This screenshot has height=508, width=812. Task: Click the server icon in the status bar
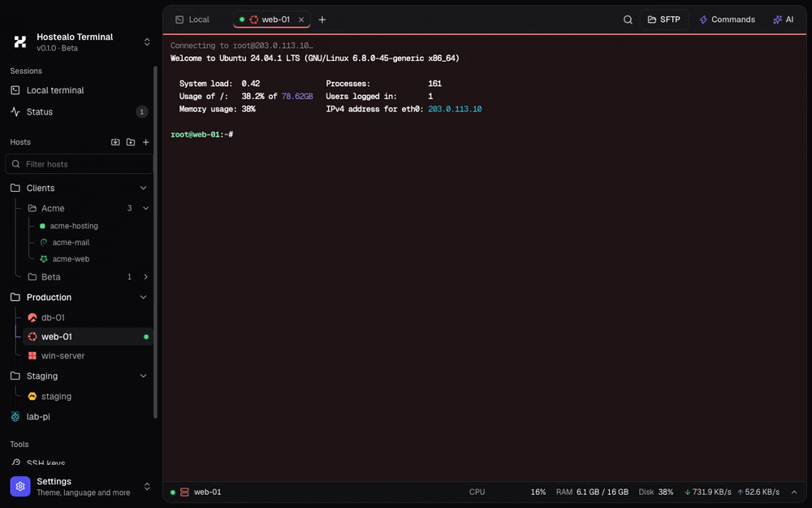pyautogui.click(x=184, y=493)
